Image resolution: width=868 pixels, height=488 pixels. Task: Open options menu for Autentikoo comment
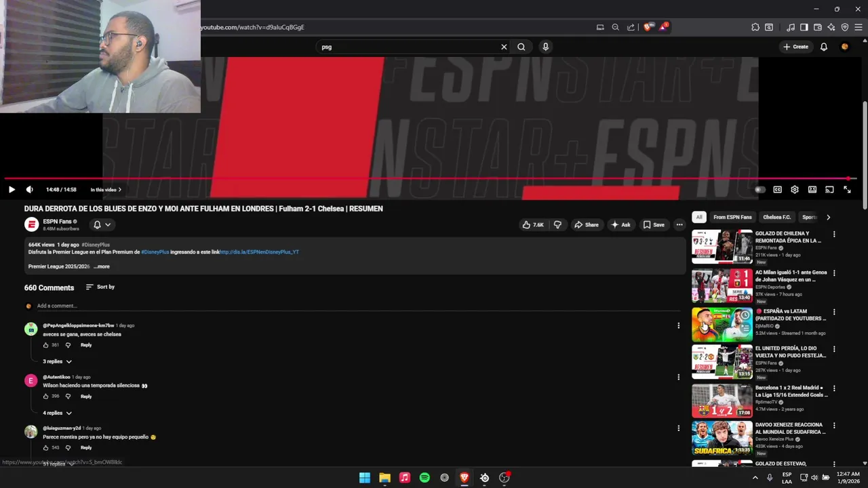click(678, 378)
